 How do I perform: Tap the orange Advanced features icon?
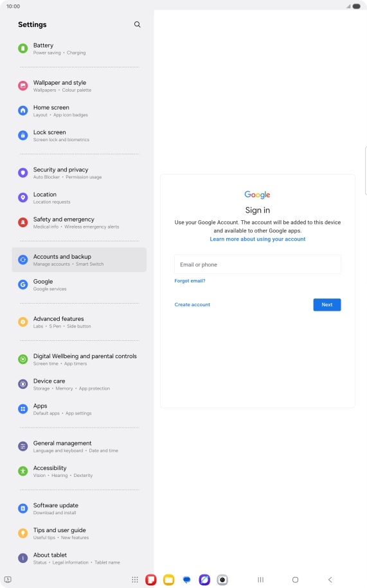[23, 322]
